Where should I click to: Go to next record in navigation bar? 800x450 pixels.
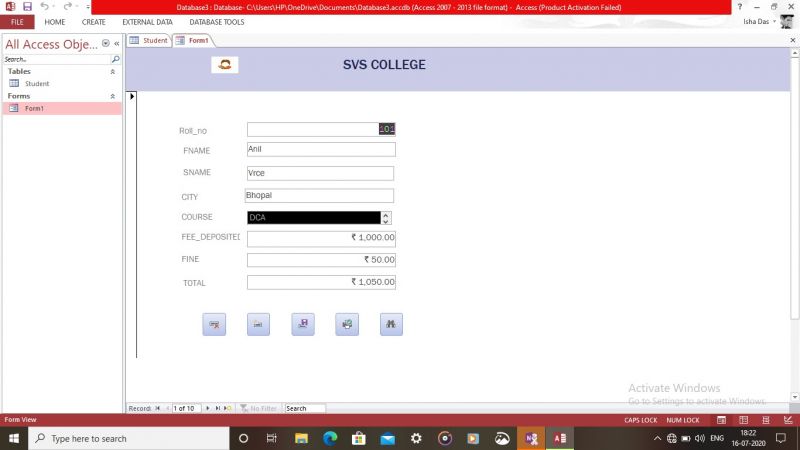click(x=207, y=408)
